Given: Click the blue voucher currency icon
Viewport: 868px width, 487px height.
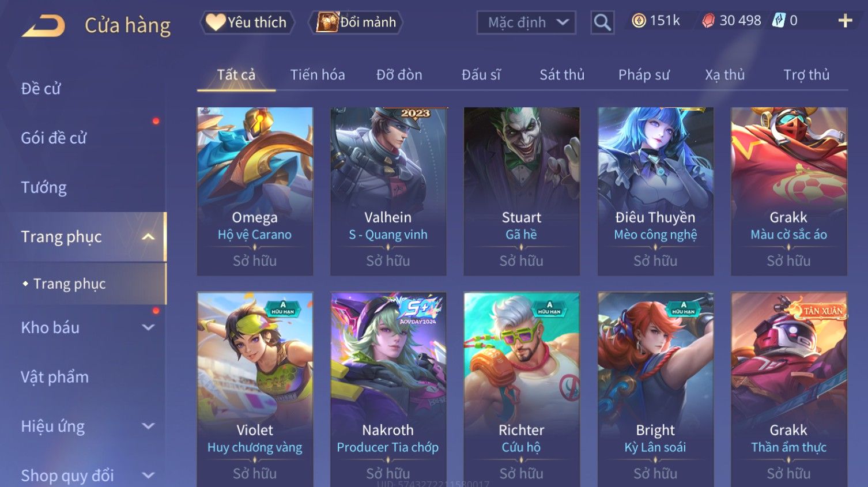Looking at the screenshot, I should click(x=779, y=21).
